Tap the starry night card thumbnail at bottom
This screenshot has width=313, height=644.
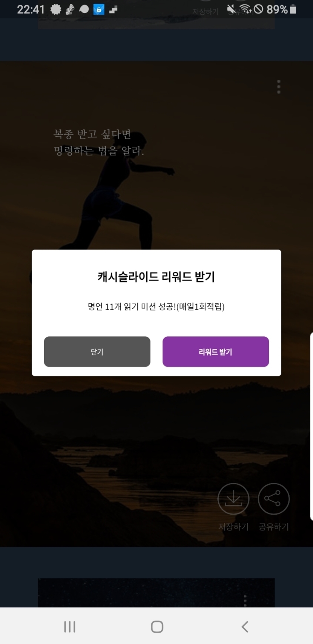coord(156,593)
